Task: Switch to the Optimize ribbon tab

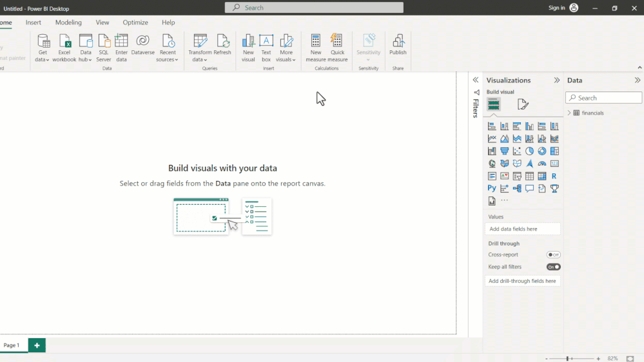Action: coord(135,23)
